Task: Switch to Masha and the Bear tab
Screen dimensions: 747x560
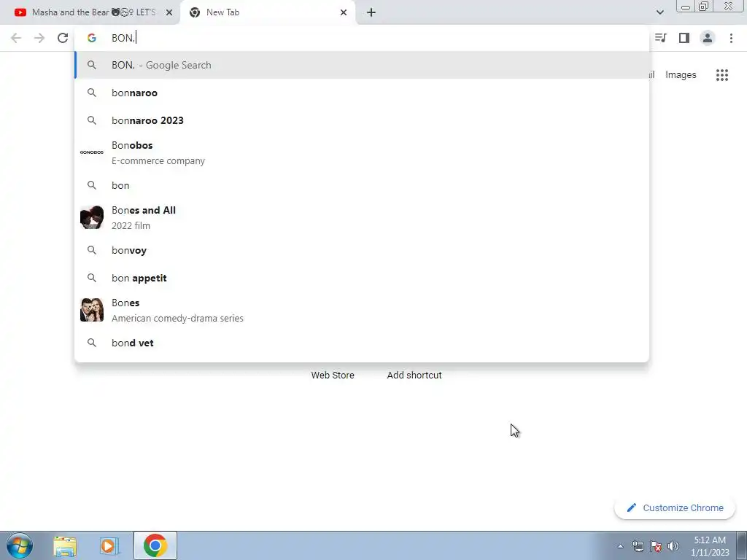Action: click(x=90, y=12)
